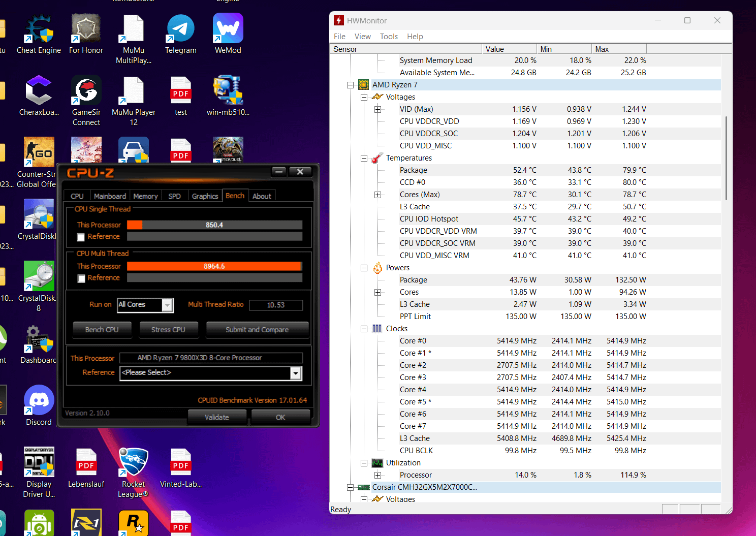Open the Vinted-Lab PDF file
The image size is (756, 536).
point(180,468)
